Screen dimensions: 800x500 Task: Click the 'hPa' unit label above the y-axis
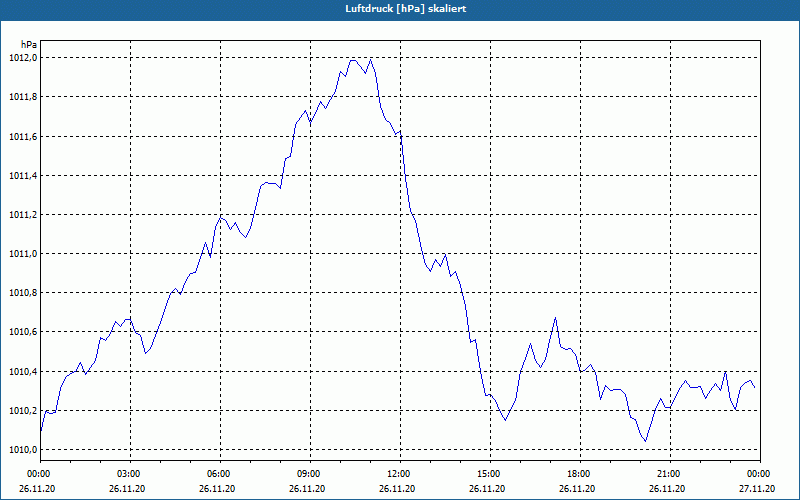[29, 45]
